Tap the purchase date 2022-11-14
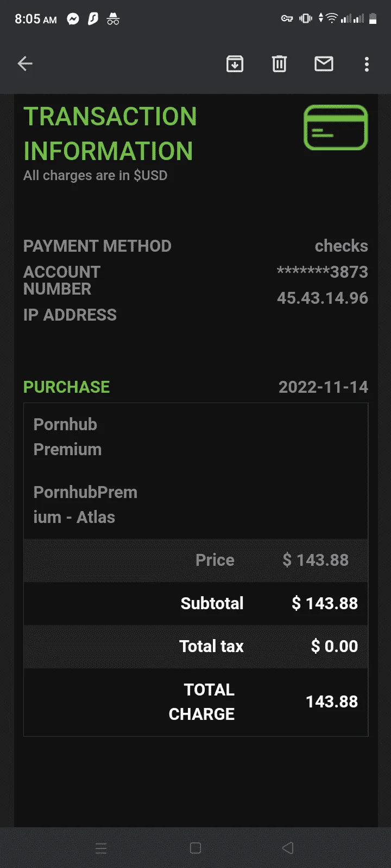Viewport: 391px width, 868px height. [324, 387]
